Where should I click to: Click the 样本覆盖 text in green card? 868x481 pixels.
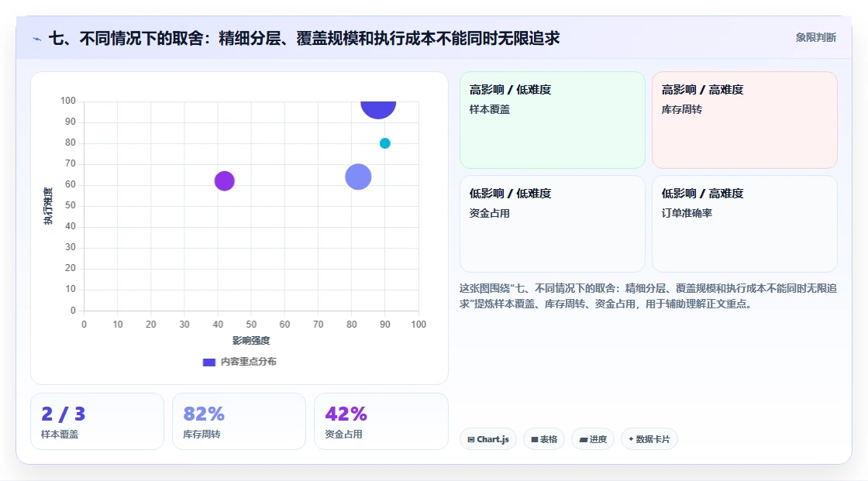click(489, 109)
